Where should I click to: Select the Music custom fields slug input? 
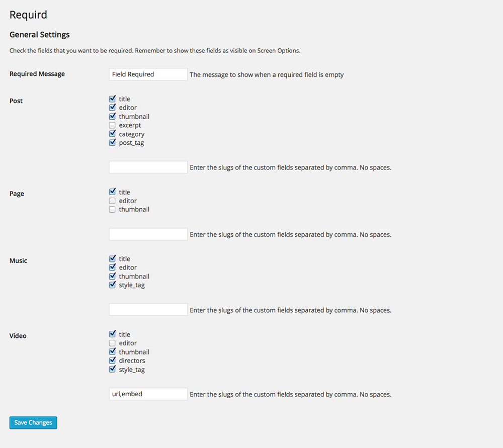pos(148,309)
